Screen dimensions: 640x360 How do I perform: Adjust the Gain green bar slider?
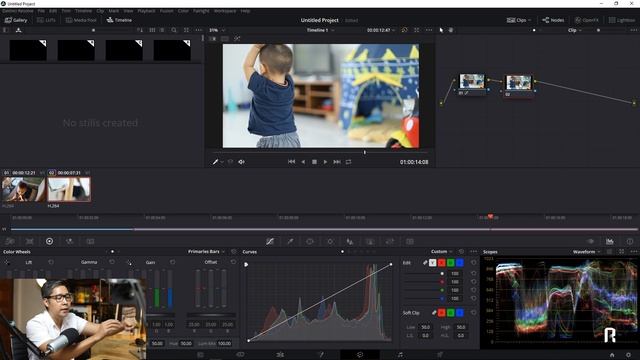click(x=156, y=289)
